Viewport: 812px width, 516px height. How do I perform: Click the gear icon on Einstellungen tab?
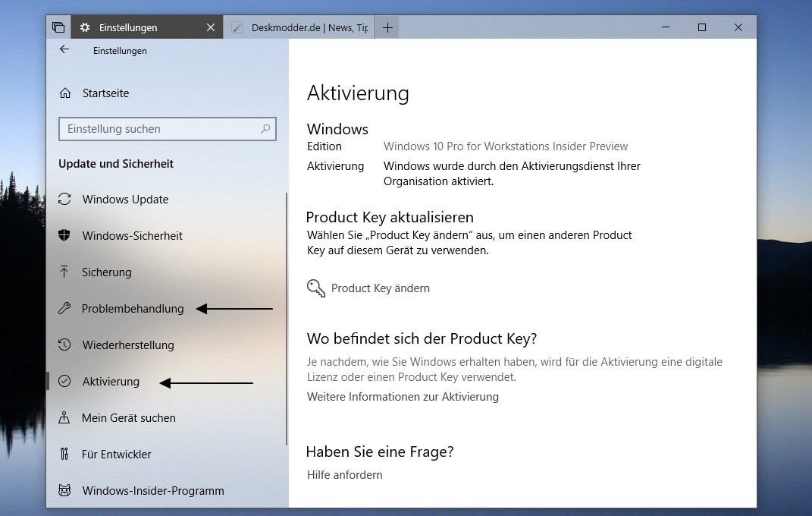click(84, 27)
